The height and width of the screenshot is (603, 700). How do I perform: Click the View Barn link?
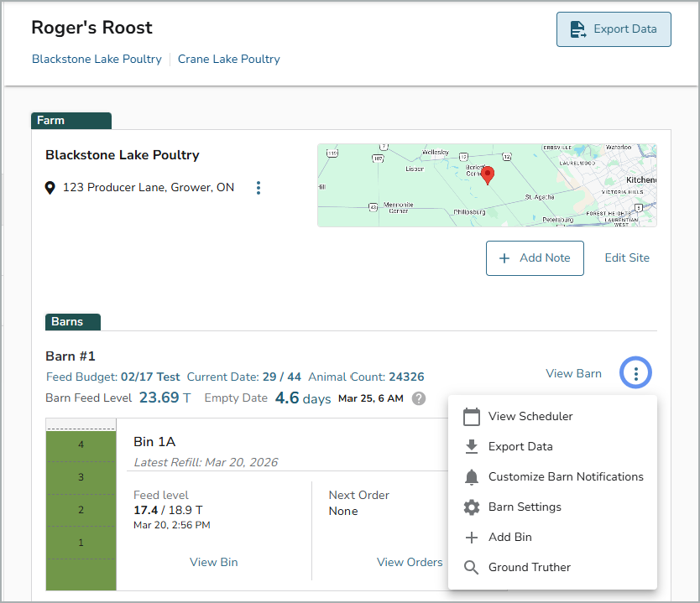coord(573,374)
